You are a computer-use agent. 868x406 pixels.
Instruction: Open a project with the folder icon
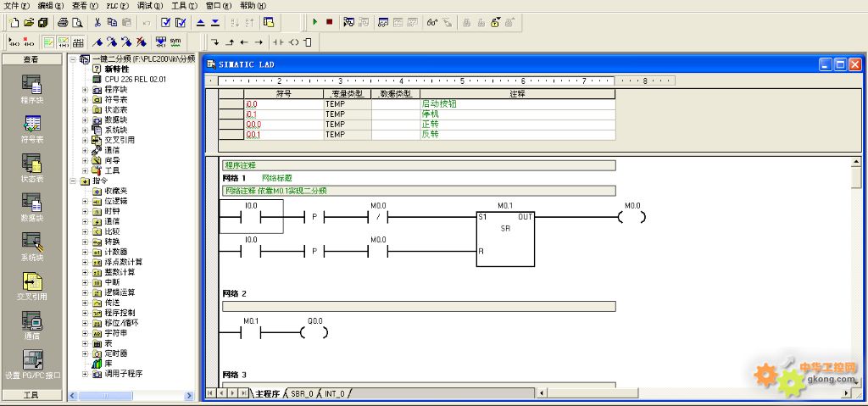(29, 23)
